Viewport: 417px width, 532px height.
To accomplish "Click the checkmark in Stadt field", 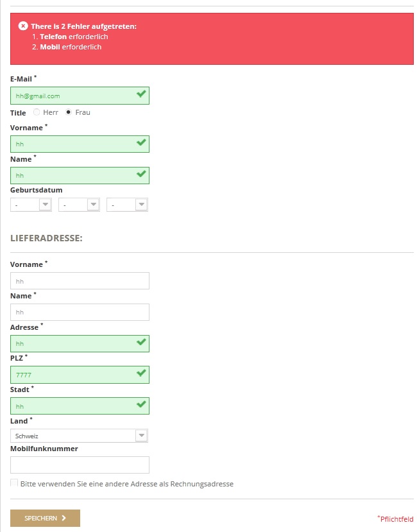I will click(141, 404).
